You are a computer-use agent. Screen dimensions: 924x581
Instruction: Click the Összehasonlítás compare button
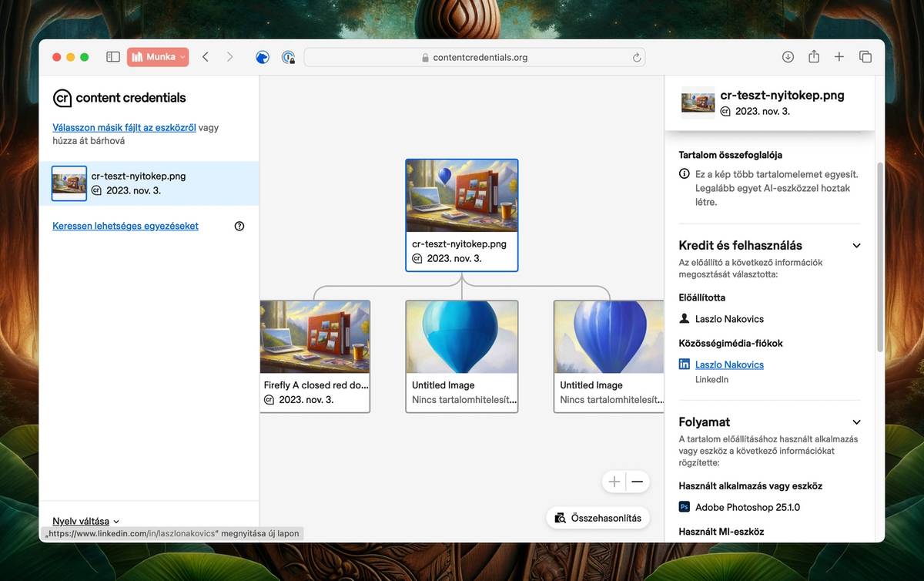click(598, 518)
